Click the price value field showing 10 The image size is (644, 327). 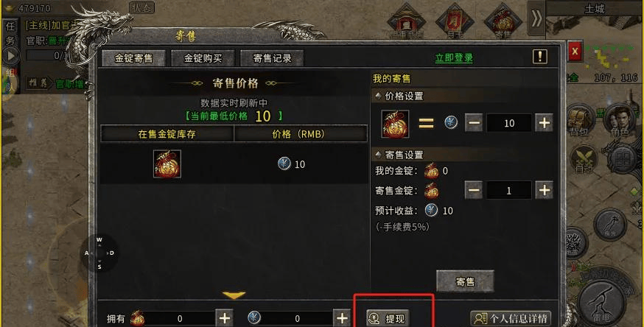509,123
